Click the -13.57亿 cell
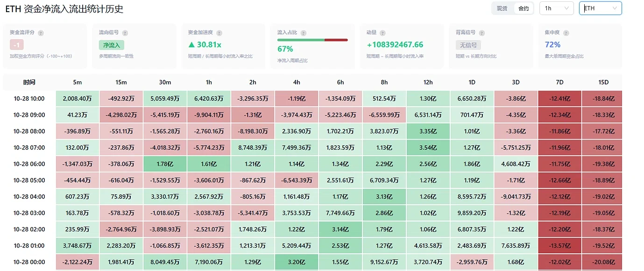Screen dimensions: 644x271 pos(559,246)
